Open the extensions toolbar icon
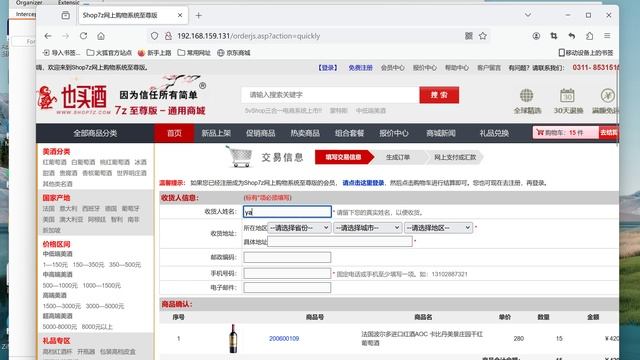The width and height of the screenshot is (640, 360). point(589,36)
